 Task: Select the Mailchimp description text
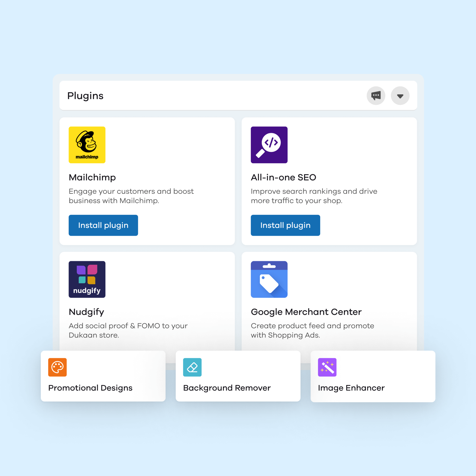(131, 196)
